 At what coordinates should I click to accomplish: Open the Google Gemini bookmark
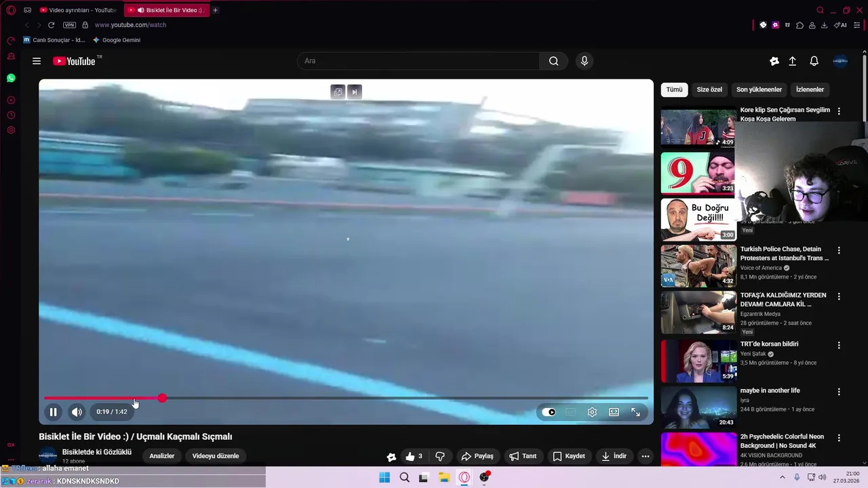pos(117,40)
